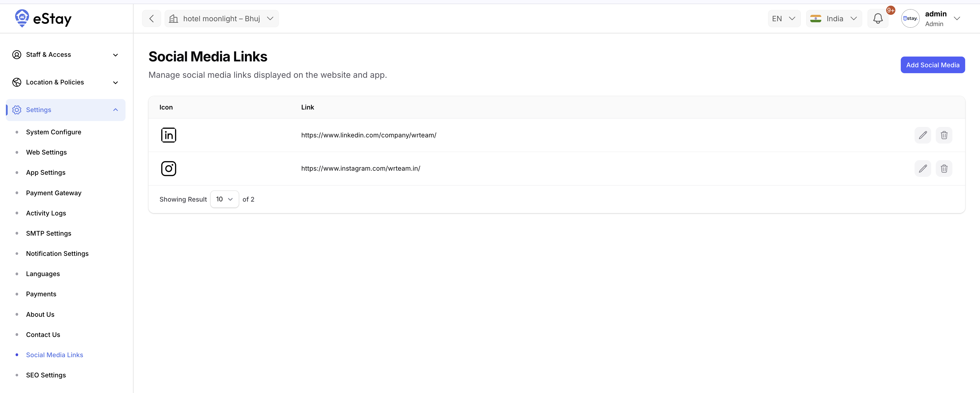Viewport: 980px width, 393px height.
Task: Click the Social Media Links page heading
Action: coord(208,56)
